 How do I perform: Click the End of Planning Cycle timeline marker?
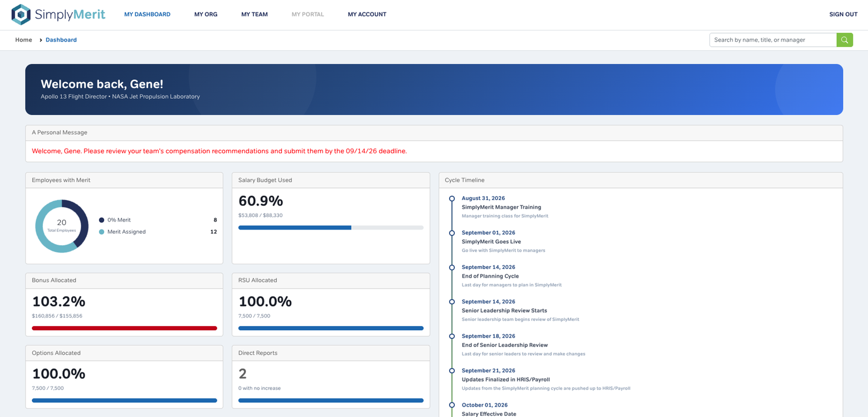coord(452,267)
